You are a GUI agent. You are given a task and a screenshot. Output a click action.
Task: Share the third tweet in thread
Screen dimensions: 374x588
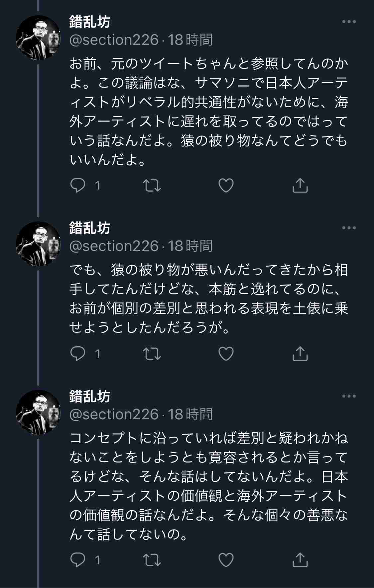pos(300,560)
